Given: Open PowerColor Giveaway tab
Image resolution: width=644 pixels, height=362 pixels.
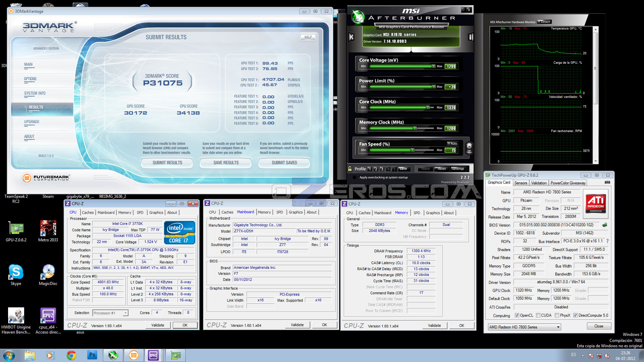Looking at the screenshot, I should pyautogui.click(x=568, y=183).
